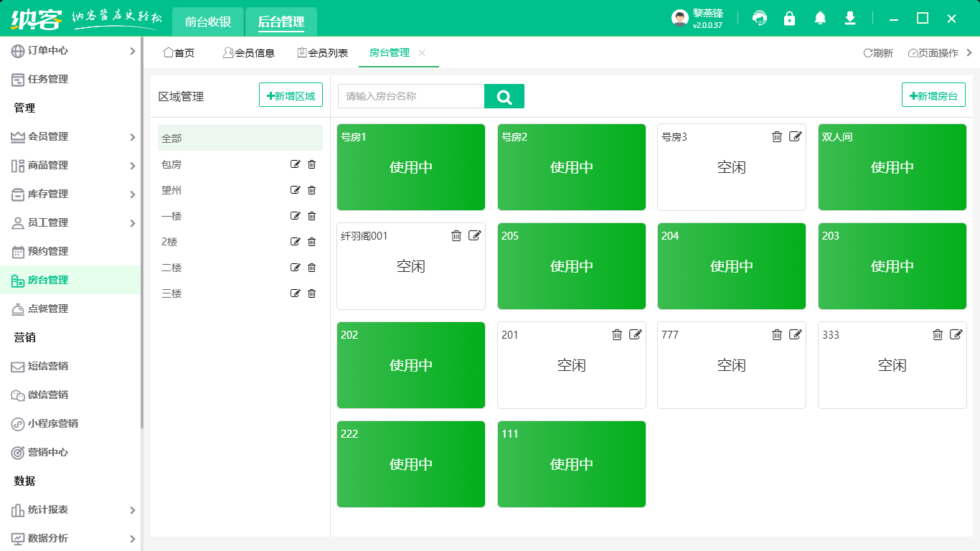Open the customer service headset icon
Viewport: 980px width, 551px height.
759,19
